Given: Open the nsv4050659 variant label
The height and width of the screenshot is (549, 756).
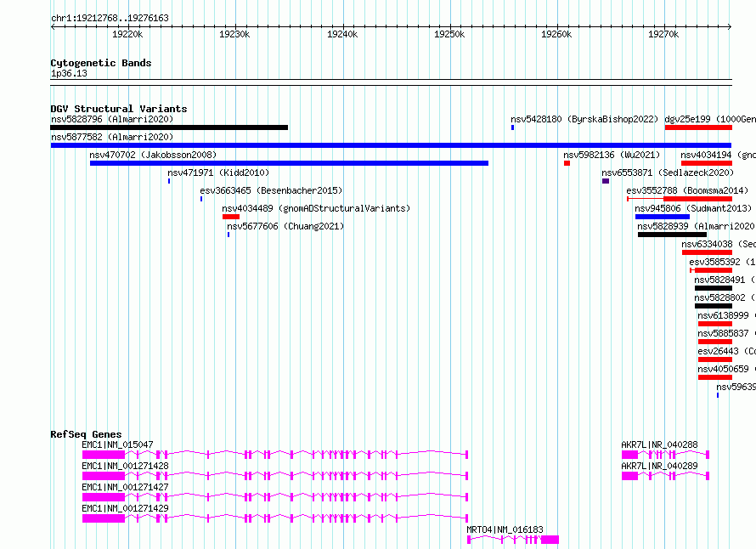Looking at the screenshot, I should click(x=726, y=369).
